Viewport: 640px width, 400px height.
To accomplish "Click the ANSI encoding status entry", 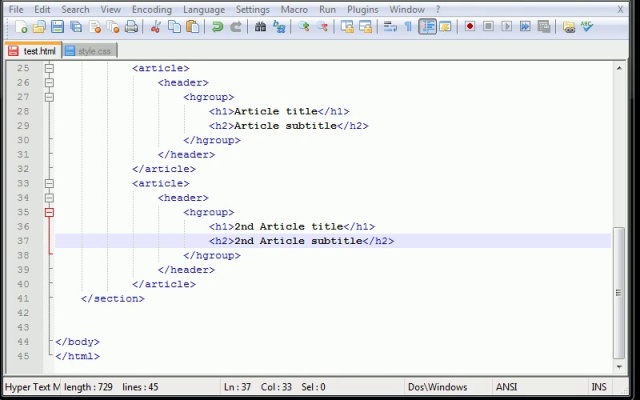I will point(506,387).
